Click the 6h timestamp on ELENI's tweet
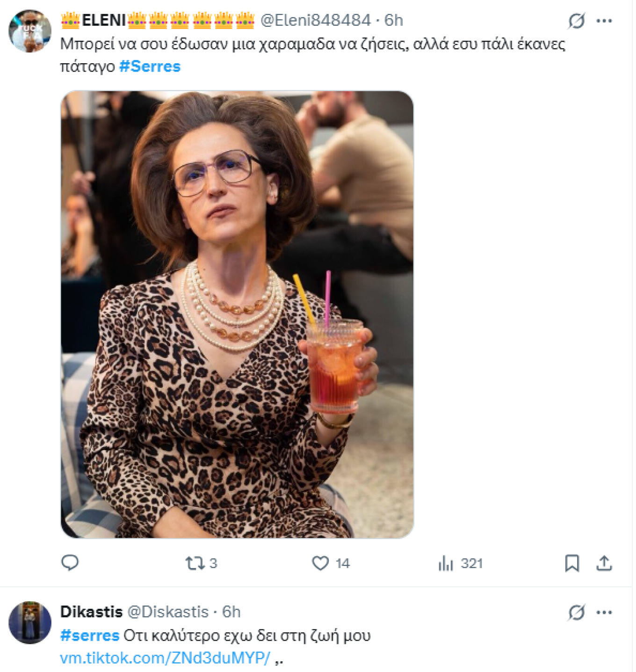Viewport: 636px width, 672px height. [394, 20]
